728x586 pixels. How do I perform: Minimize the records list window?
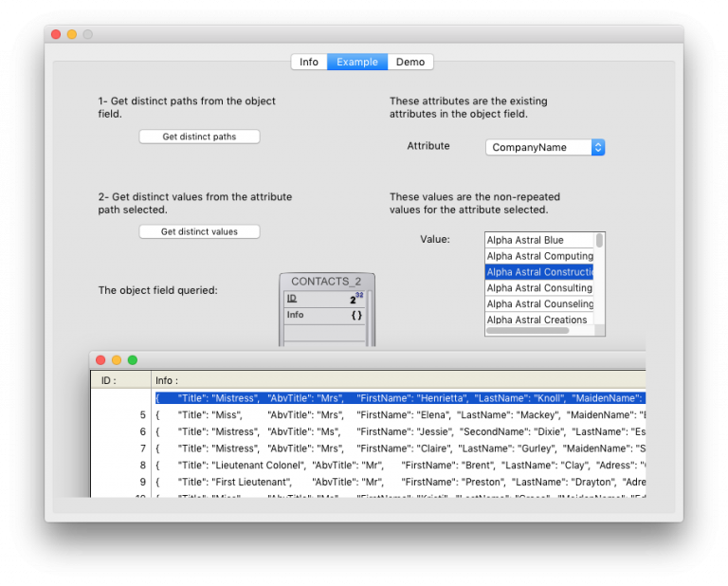117,360
